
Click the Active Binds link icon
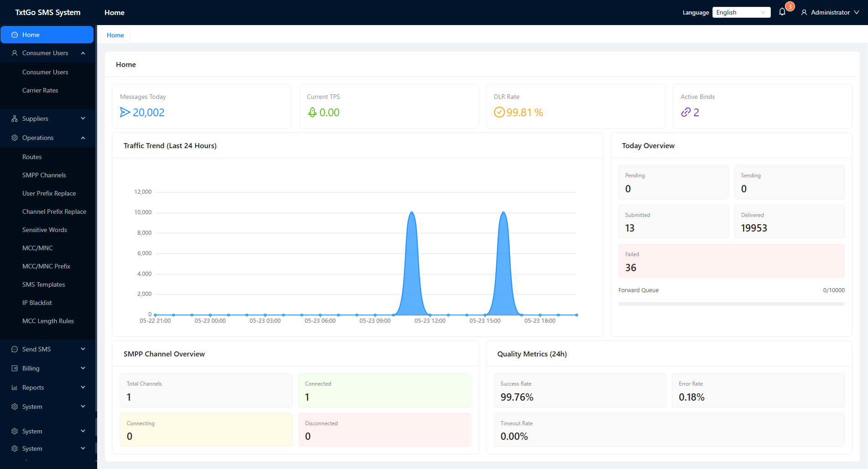pyautogui.click(x=686, y=112)
